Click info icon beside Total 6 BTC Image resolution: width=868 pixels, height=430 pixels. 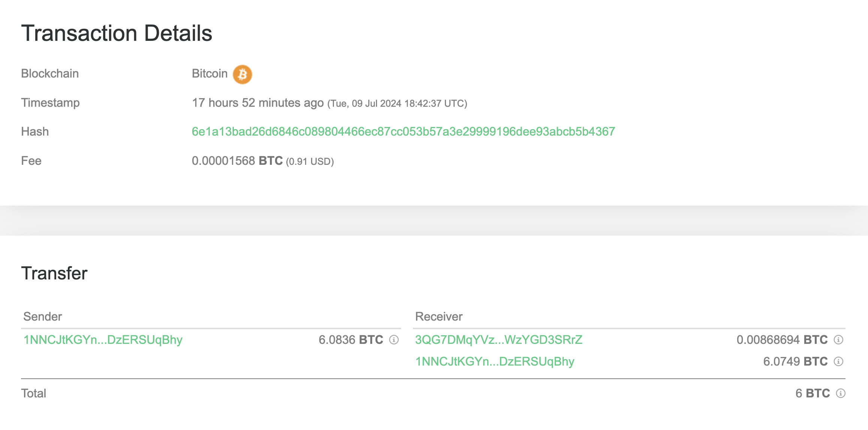[841, 393]
